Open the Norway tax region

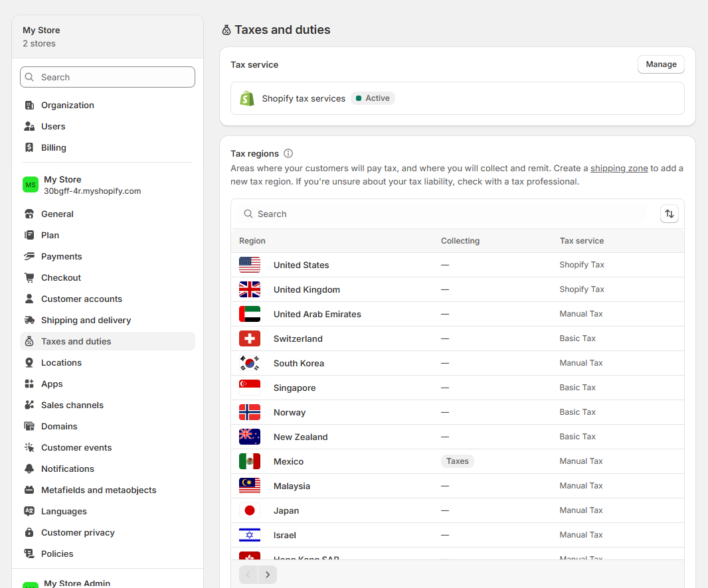(458, 412)
